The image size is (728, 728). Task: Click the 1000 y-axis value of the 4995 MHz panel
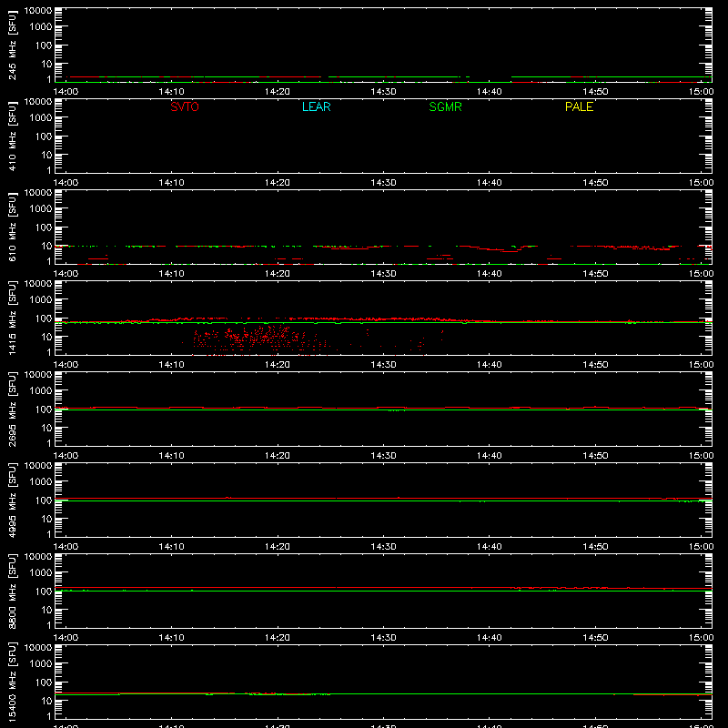[41, 482]
